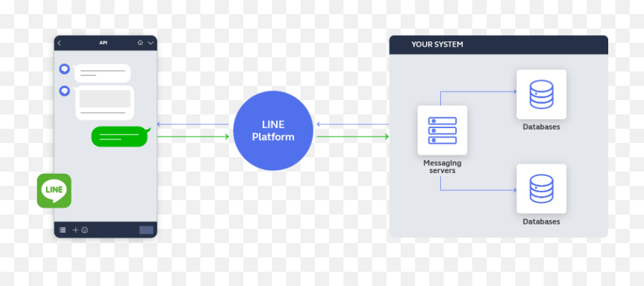
Task: Click the back arrow in the phone header
Action: pos(59,43)
